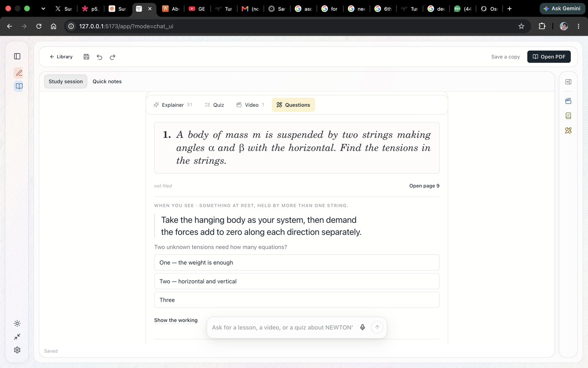Image resolution: width=588 pixels, height=368 pixels.
Task: Open settings gear in sidebar
Action: 17,350
